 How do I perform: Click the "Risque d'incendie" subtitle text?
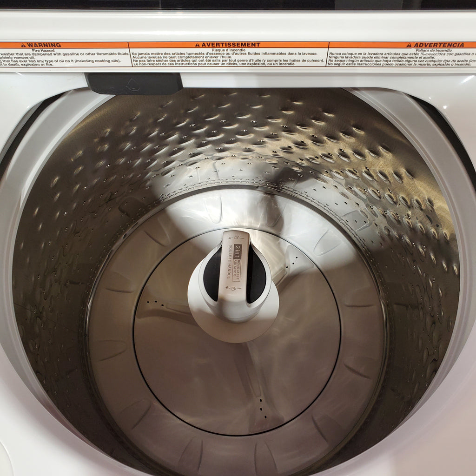pos(228,50)
